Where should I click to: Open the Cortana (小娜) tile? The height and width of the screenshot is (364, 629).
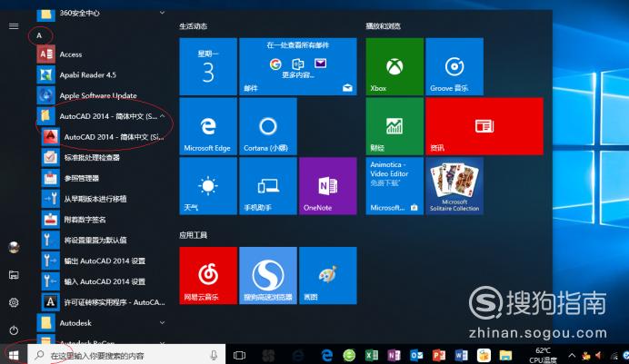pyautogui.click(x=268, y=126)
